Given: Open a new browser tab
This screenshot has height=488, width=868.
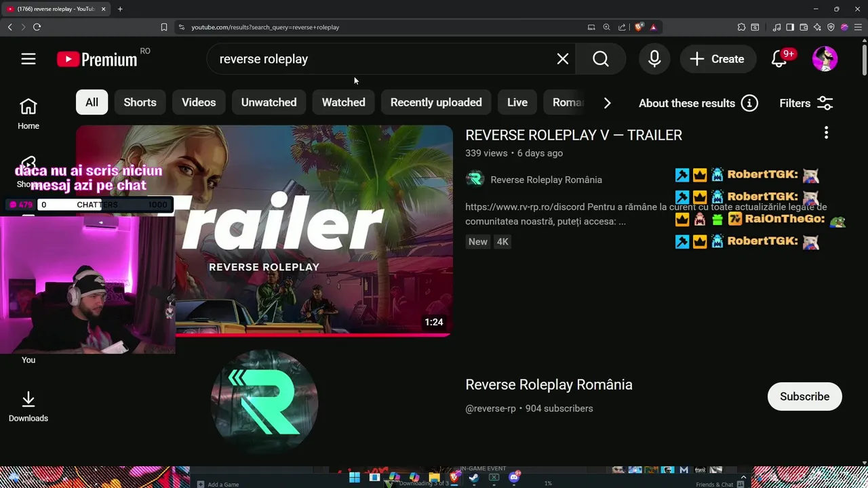Looking at the screenshot, I should [120, 9].
